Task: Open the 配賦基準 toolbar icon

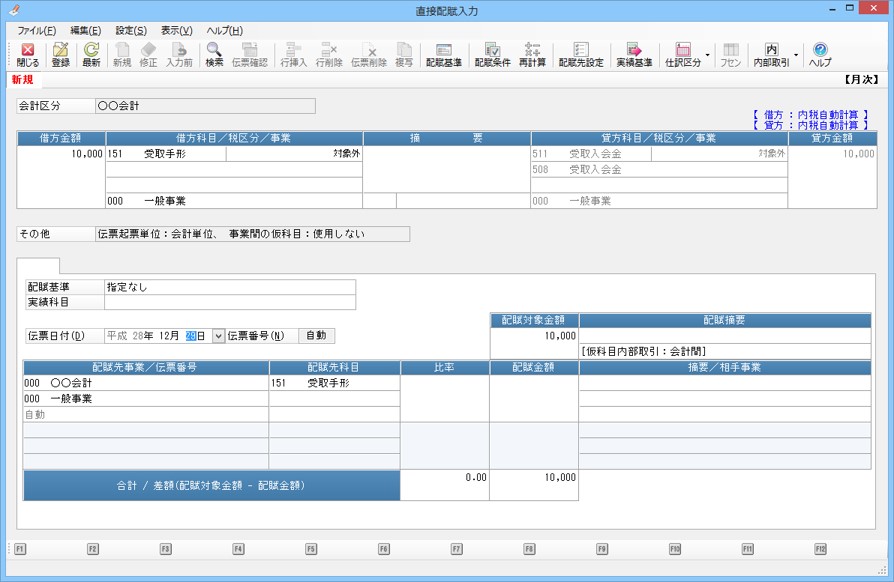Action: pyautogui.click(x=443, y=54)
